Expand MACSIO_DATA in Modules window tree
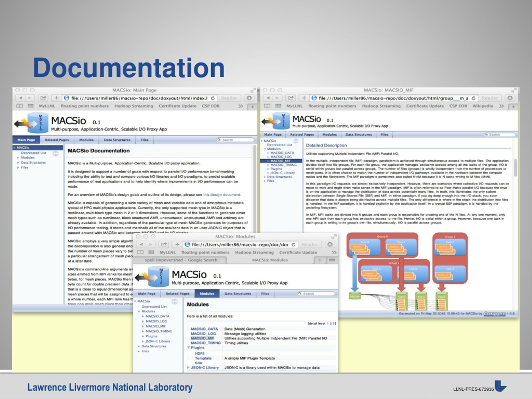The width and height of the screenshot is (532, 399). (143, 316)
